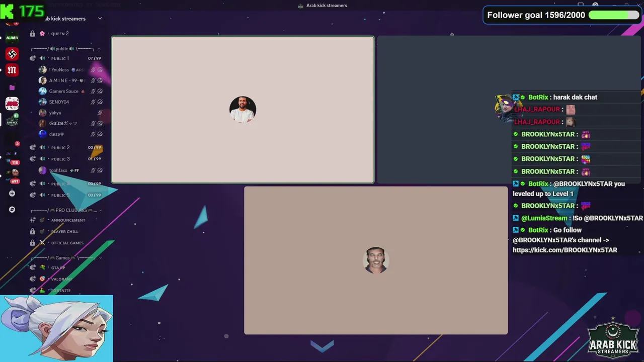Open the red M server icon
The image size is (644, 362).
[12, 70]
